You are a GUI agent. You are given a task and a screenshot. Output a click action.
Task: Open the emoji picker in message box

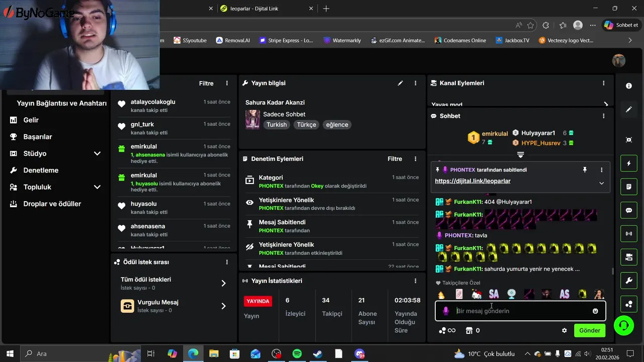tap(596, 311)
